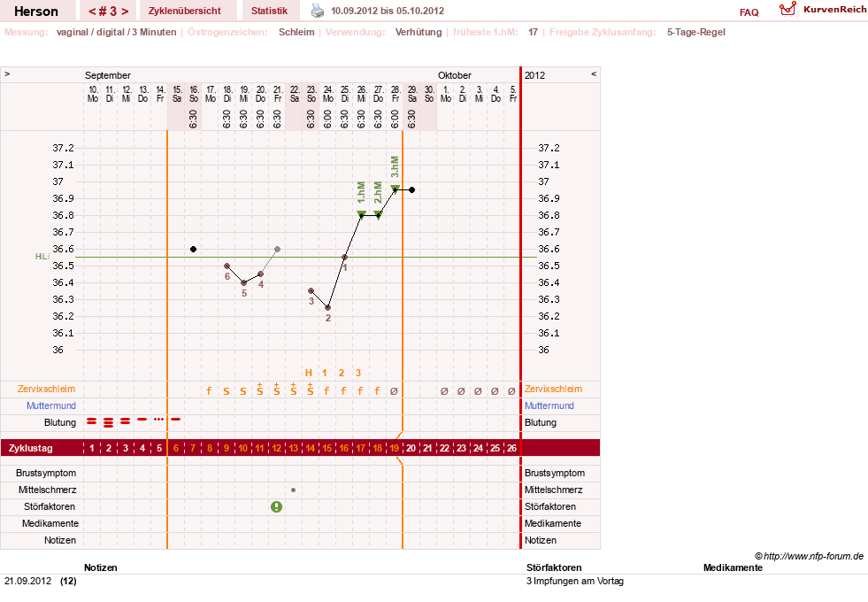
Task: Click the mucus 'H' peak marker
Action: pos(309,373)
